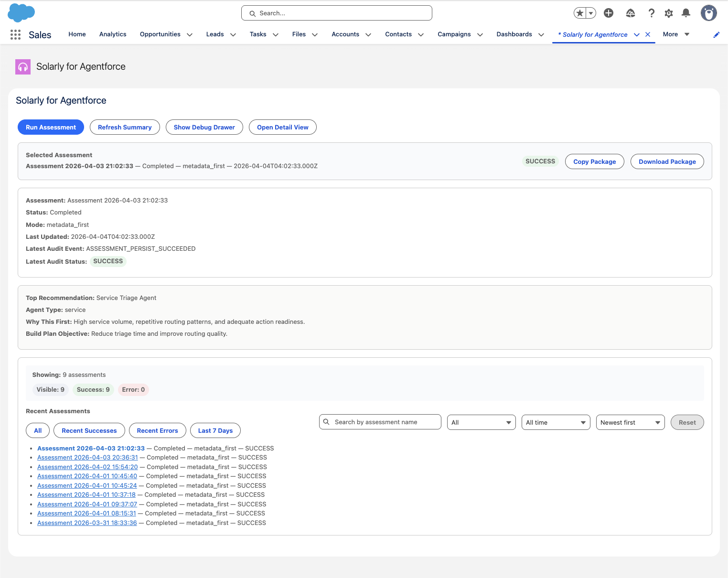Click Open Detail View button
This screenshot has height=578, width=728.
click(x=283, y=127)
